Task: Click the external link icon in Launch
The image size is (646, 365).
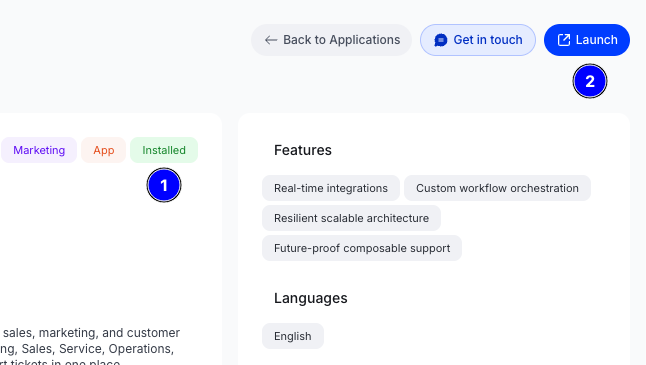Action: 564,40
